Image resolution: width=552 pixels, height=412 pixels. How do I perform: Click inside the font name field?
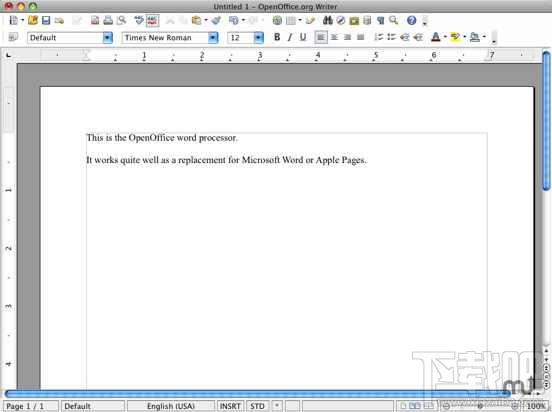(x=165, y=38)
